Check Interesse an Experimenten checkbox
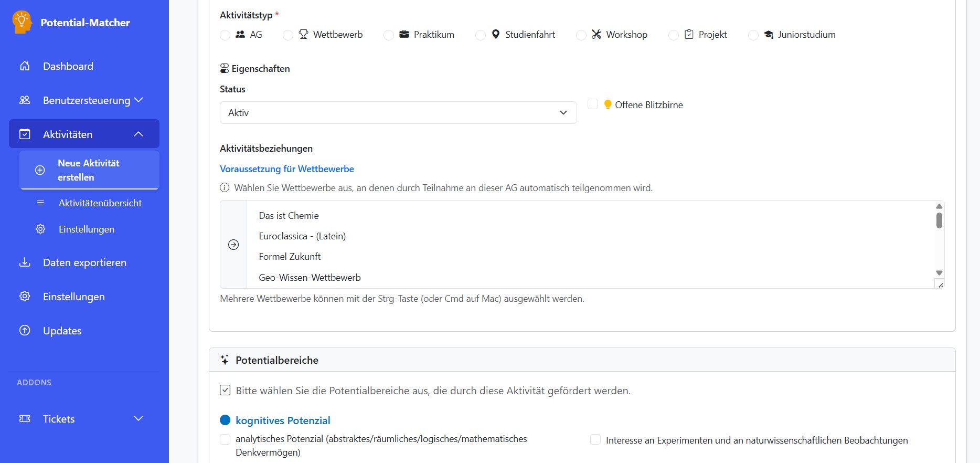The image size is (980, 463). [x=595, y=439]
